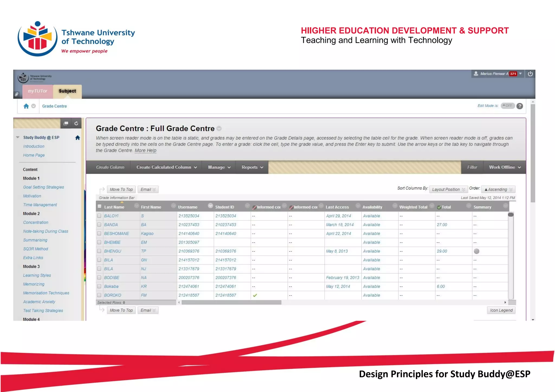Click Create Column in the action bar

[x=110, y=167]
